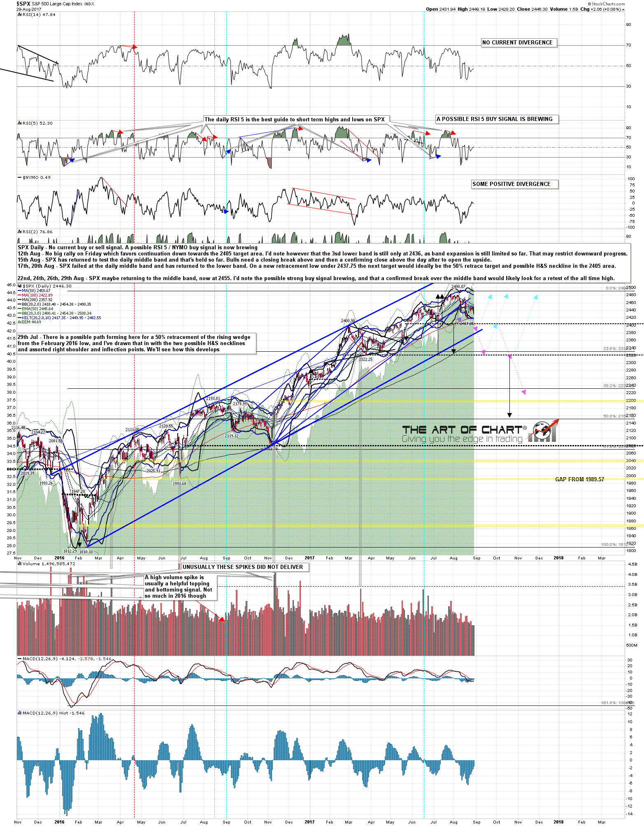The width and height of the screenshot is (644, 826).
Task: Click the 2017 year label on main chart axis
Action: pos(309,558)
